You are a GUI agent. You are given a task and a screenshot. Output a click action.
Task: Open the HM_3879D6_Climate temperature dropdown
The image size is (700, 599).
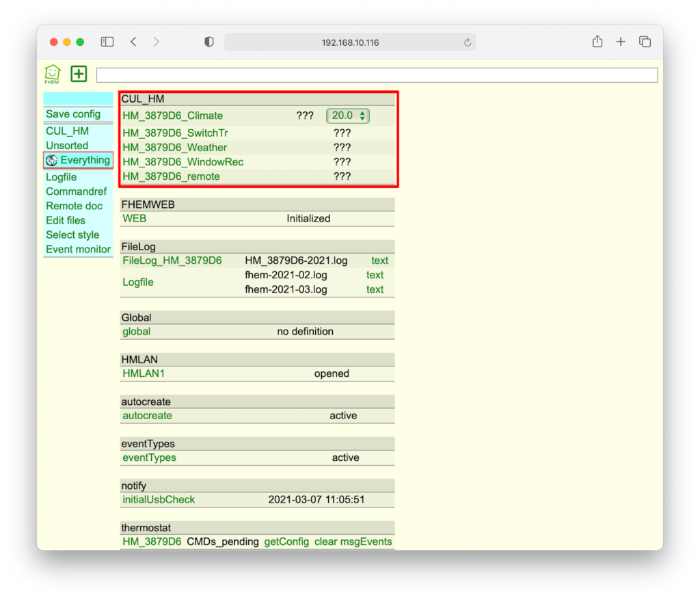tap(348, 116)
